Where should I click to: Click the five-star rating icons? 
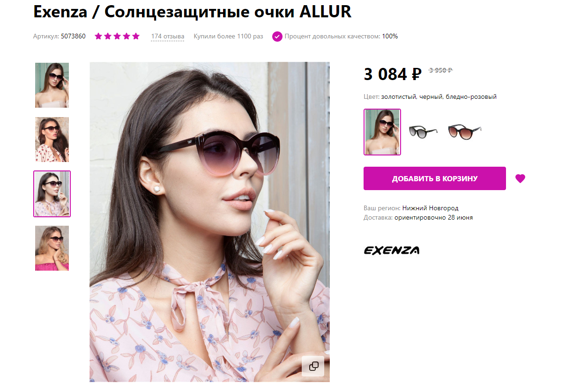pyautogui.click(x=117, y=36)
